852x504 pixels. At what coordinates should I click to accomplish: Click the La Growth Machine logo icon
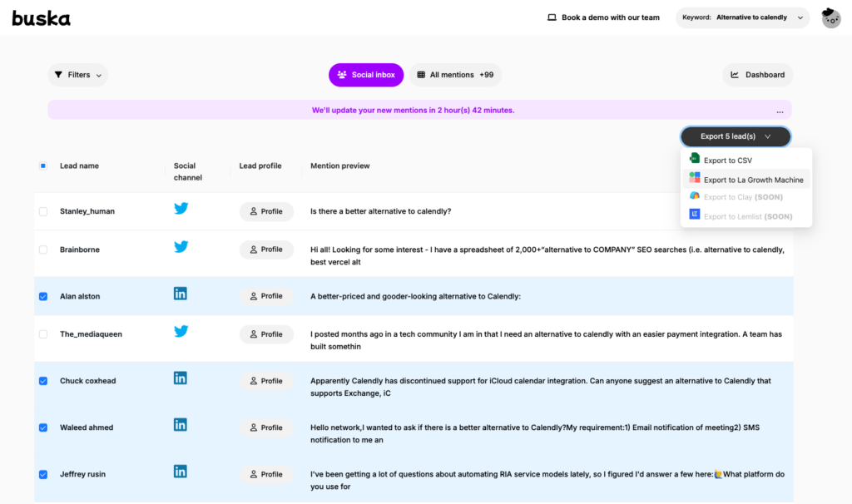point(695,178)
